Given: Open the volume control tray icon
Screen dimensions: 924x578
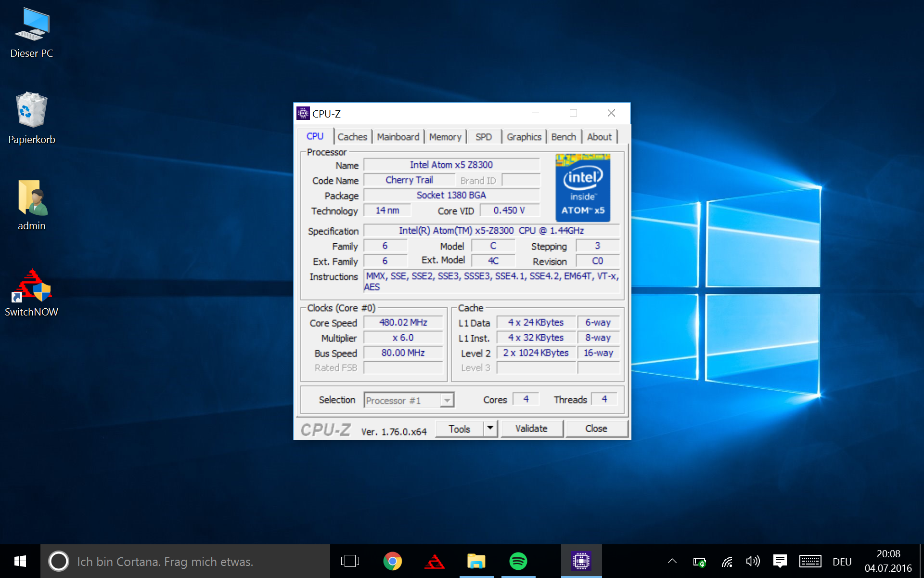Looking at the screenshot, I should (x=753, y=561).
